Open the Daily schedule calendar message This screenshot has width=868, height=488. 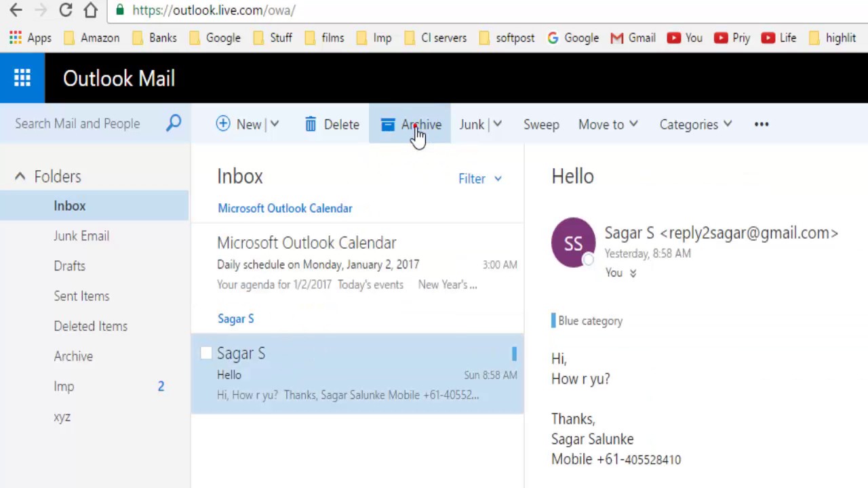357,263
